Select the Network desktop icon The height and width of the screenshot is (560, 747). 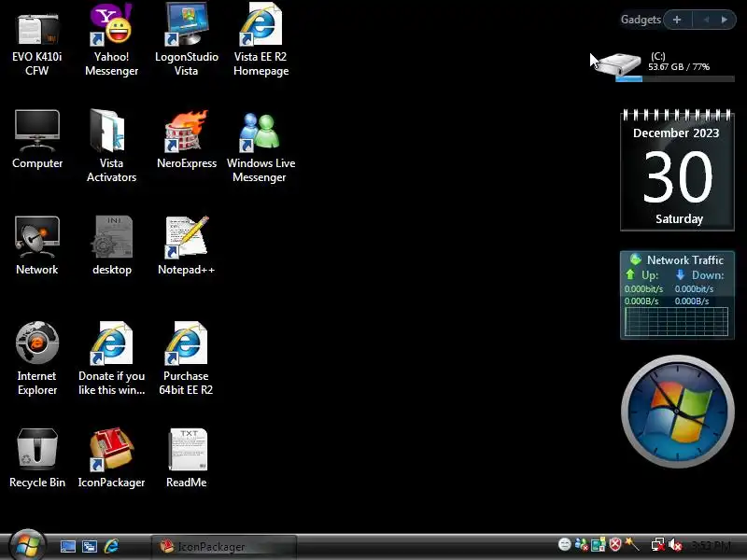37,245
